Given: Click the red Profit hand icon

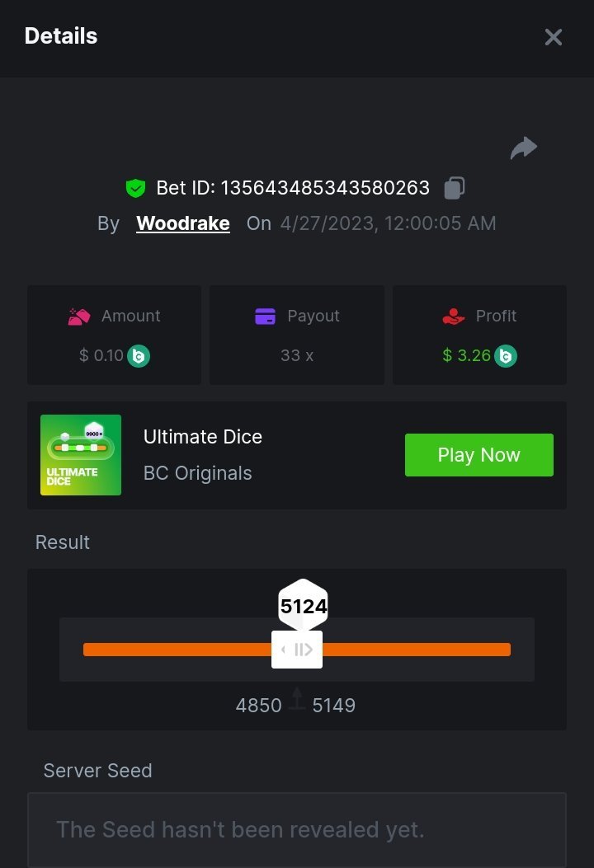Looking at the screenshot, I should click(454, 317).
